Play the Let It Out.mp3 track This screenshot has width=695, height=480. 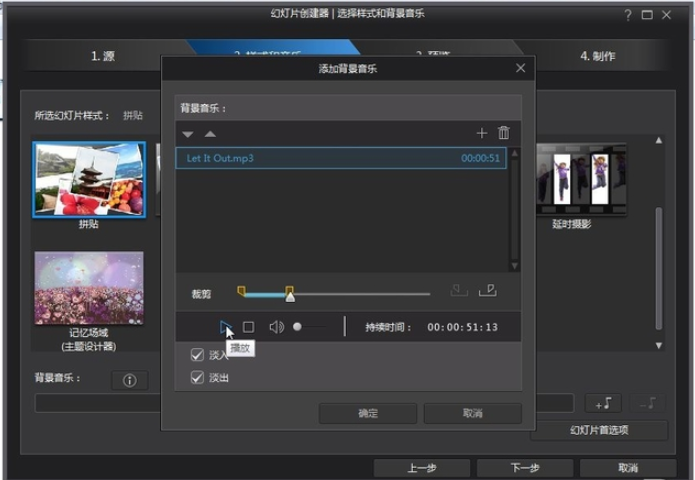pyautogui.click(x=225, y=328)
